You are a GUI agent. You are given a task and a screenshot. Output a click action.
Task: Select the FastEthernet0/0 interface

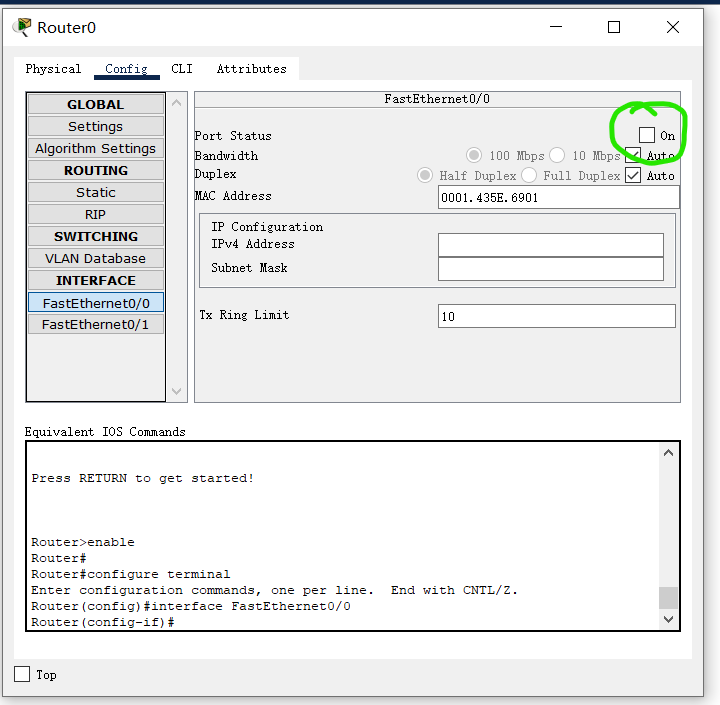[x=96, y=303]
